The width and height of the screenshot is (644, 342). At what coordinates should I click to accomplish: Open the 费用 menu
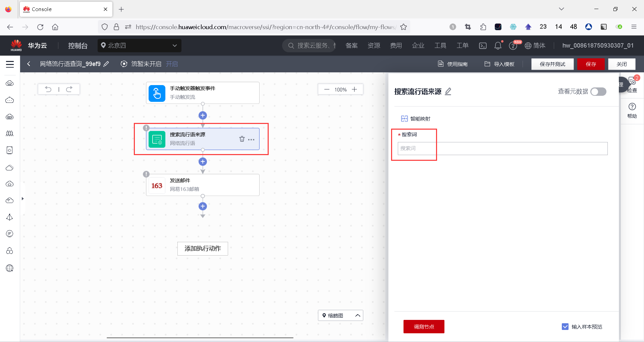point(396,46)
